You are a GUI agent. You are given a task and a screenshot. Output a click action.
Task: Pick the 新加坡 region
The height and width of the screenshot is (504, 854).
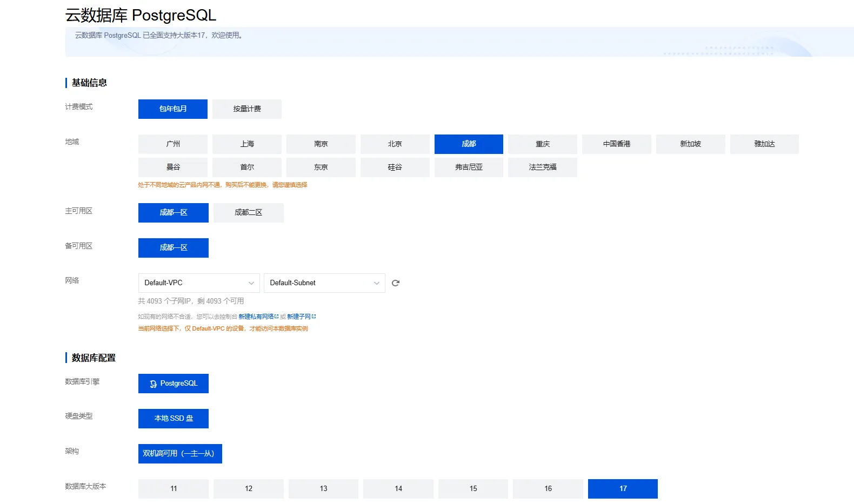pos(690,144)
